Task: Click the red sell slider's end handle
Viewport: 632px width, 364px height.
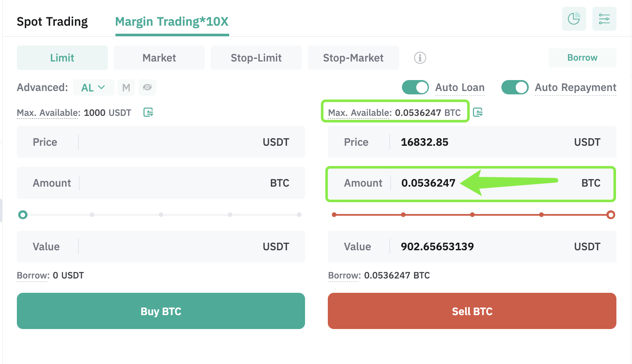Action: coord(611,215)
